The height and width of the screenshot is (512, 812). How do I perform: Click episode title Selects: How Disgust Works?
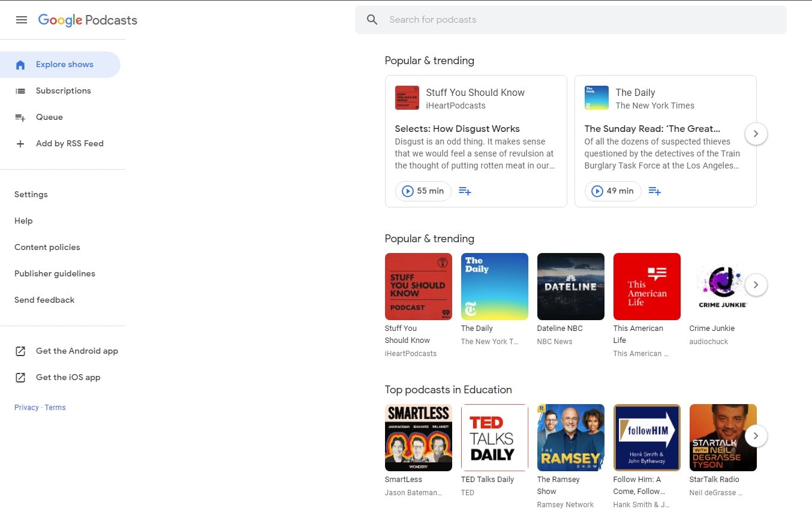coord(457,129)
